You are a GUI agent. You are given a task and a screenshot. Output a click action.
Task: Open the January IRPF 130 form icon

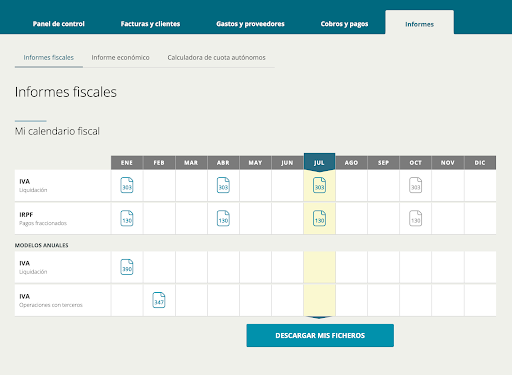[127, 218]
